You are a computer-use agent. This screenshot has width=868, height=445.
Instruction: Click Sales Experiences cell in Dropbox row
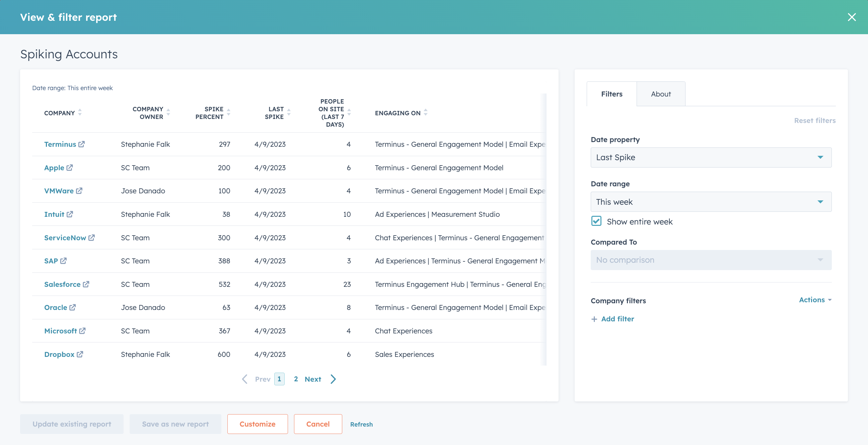pyautogui.click(x=404, y=354)
